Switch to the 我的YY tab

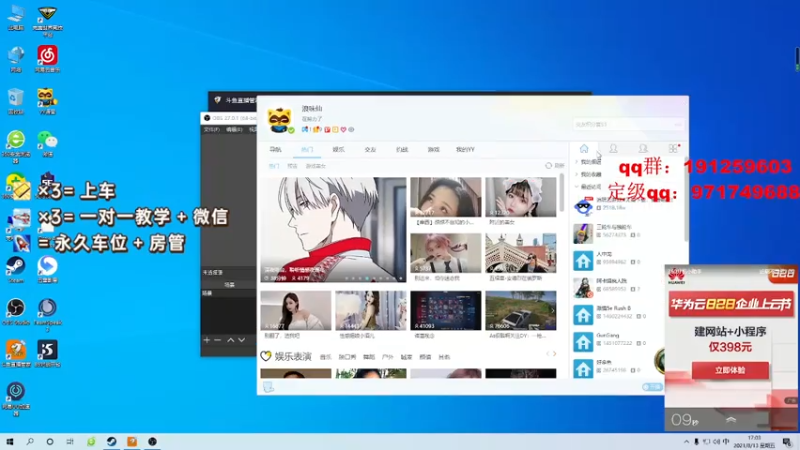point(465,149)
